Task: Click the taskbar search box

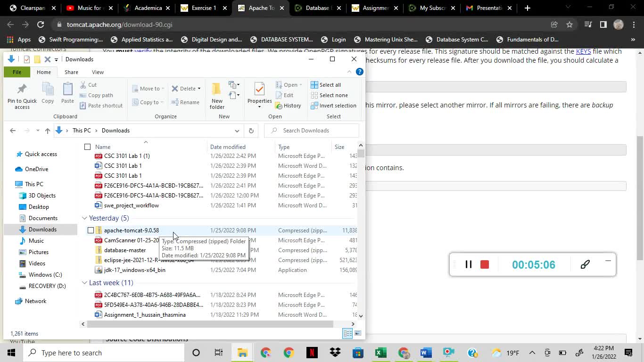Action: pos(104,353)
